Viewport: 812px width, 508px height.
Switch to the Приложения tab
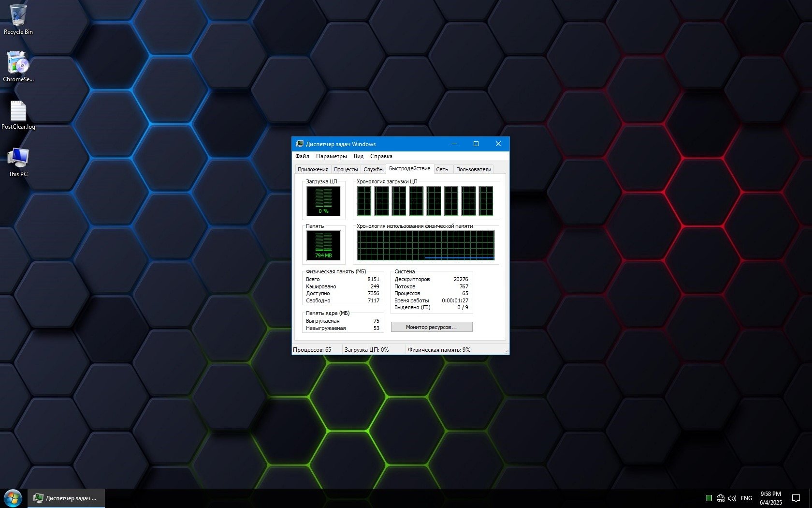tap(313, 169)
